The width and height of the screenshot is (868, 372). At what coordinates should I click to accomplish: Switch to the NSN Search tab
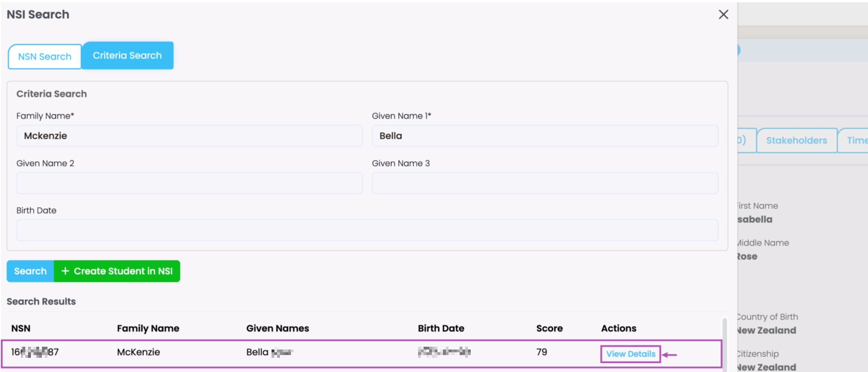click(45, 56)
